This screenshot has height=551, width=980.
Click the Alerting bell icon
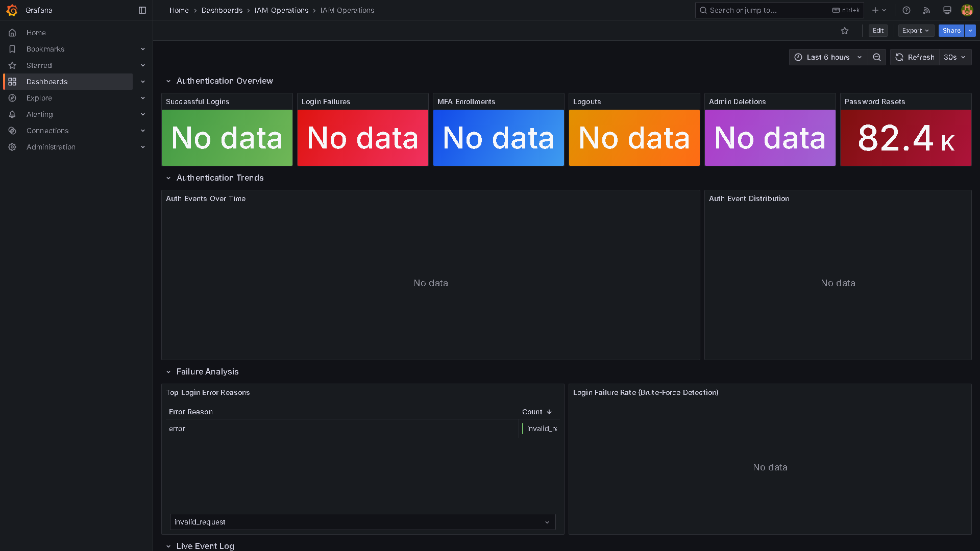12,114
